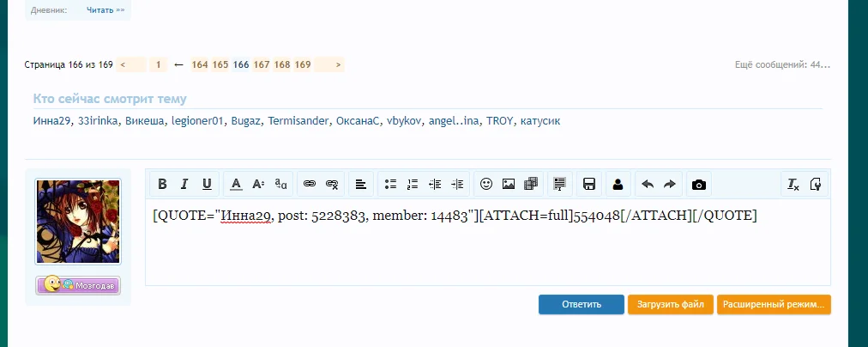The width and height of the screenshot is (868, 347).
Task: Open profile of viewer Termisander
Action: coord(299,121)
